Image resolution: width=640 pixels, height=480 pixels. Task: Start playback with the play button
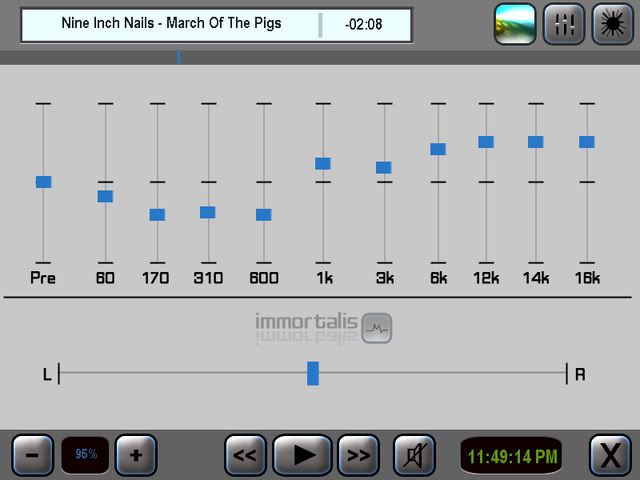click(x=302, y=455)
